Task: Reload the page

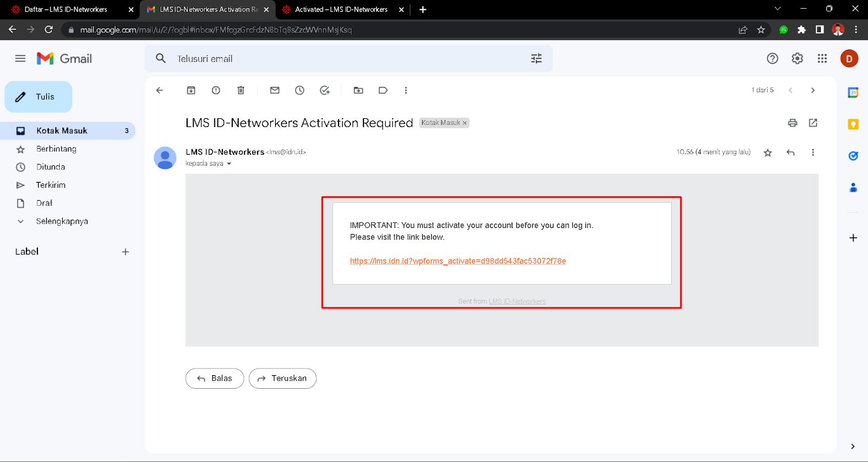Action: (49, 30)
